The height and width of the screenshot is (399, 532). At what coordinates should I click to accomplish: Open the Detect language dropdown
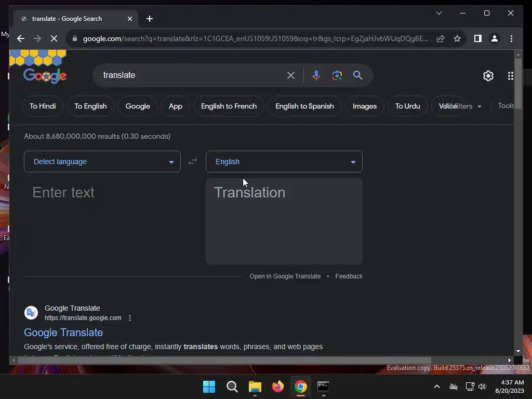coord(102,162)
